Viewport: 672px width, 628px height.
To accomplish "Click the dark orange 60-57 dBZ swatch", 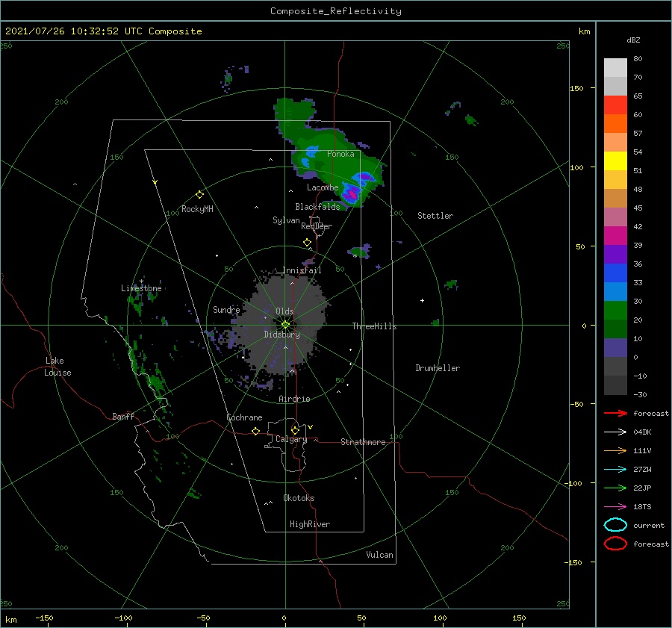I will point(615,124).
